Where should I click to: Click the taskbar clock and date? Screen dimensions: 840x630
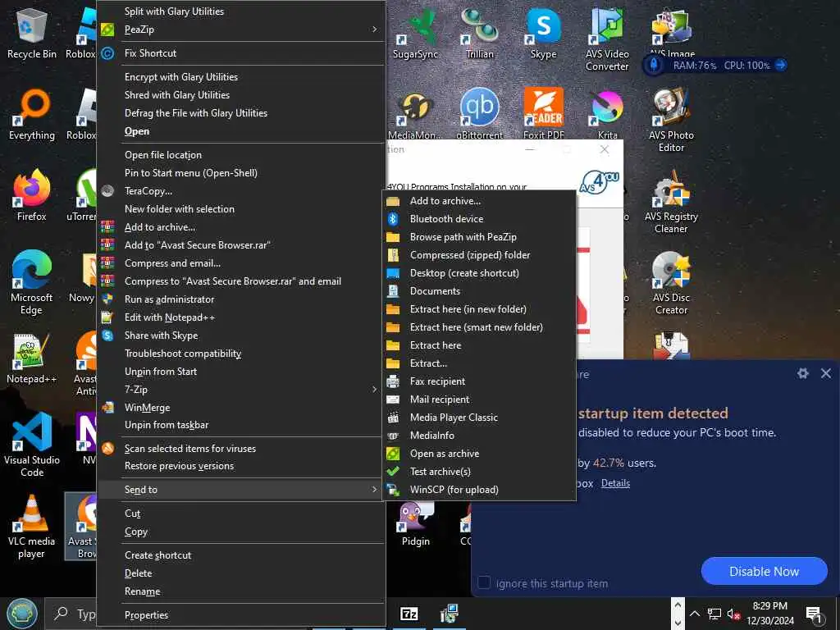pos(769,614)
